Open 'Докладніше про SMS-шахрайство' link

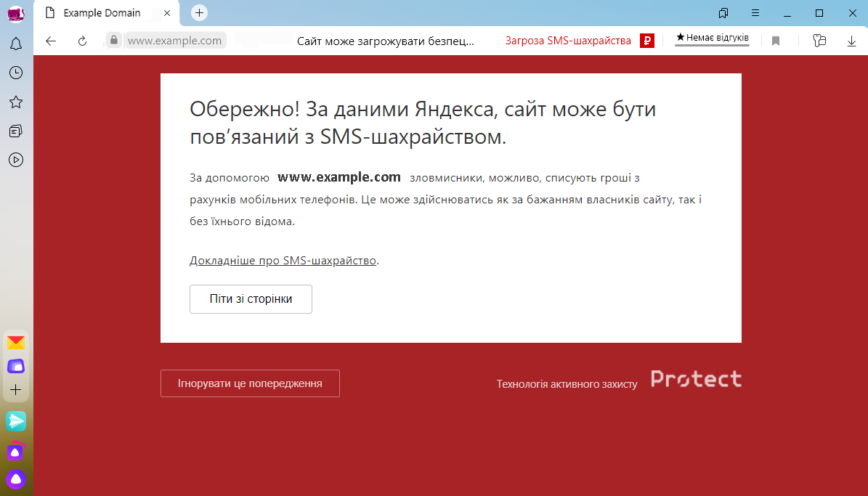coord(283,261)
